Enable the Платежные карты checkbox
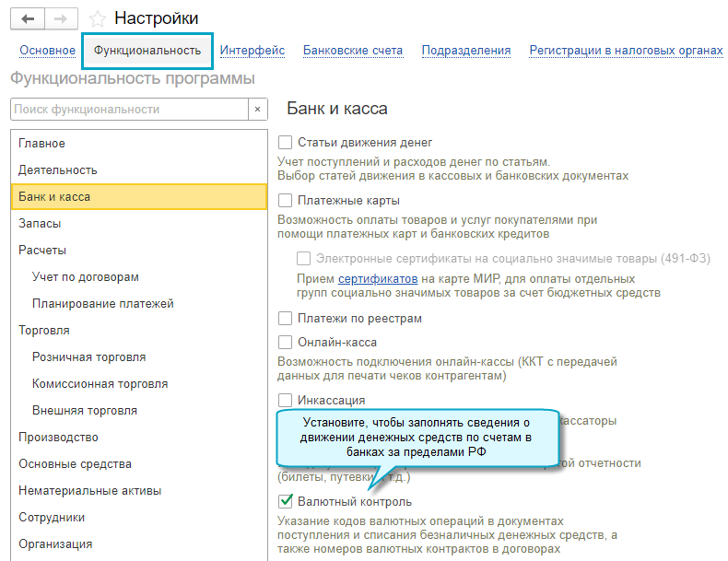728x561 pixels. point(285,201)
